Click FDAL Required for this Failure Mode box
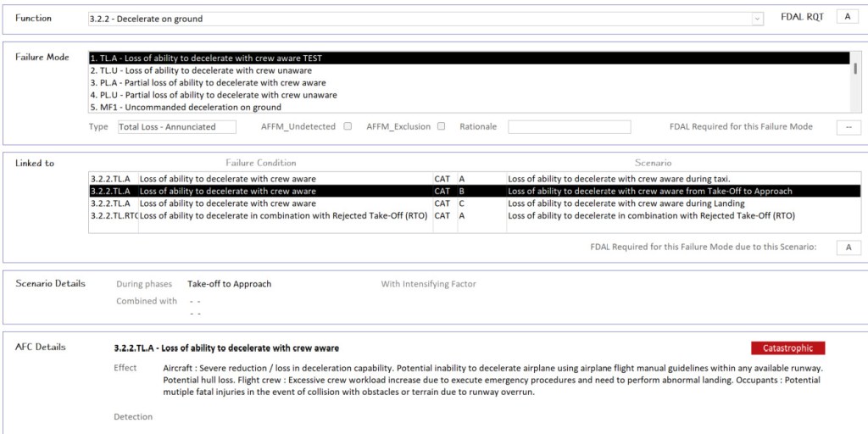Image resolution: width=868 pixels, height=434 pixels. click(x=848, y=127)
